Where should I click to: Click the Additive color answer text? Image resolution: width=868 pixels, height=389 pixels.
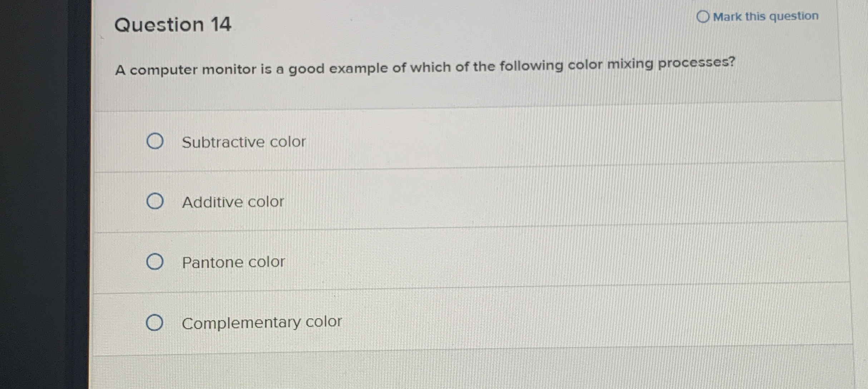pyautogui.click(x=233, y=201)
